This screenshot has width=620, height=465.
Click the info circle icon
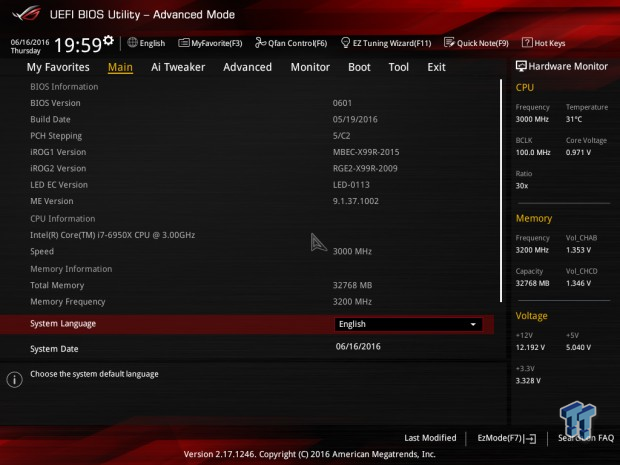click(x=14, y=380)
